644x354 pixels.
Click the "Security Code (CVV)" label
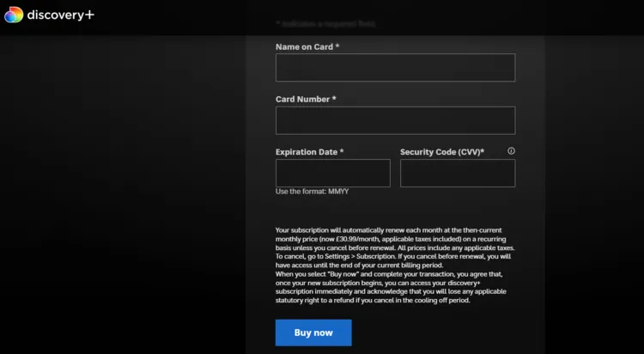pyautogui.click(x=441, y=152)
